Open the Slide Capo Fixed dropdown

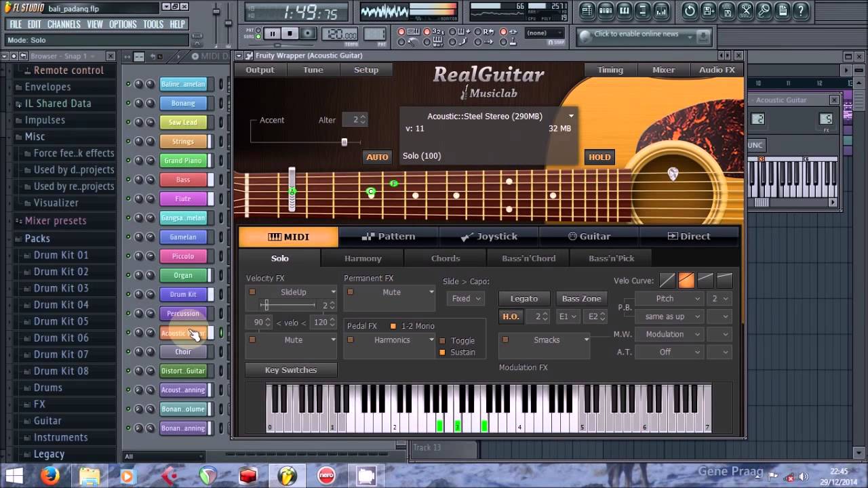(x=466, y=298)
